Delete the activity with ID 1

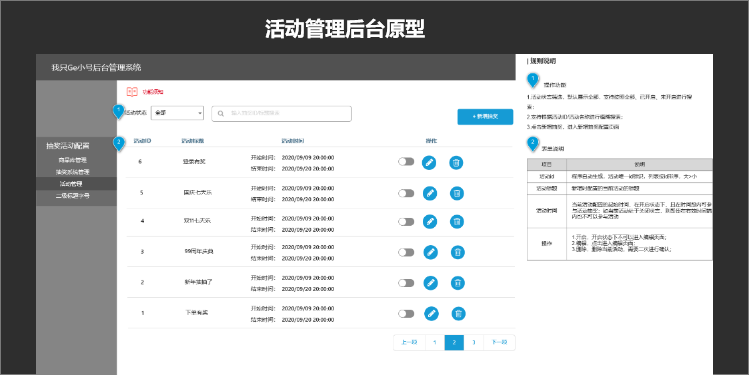click(x=459, y=313)
